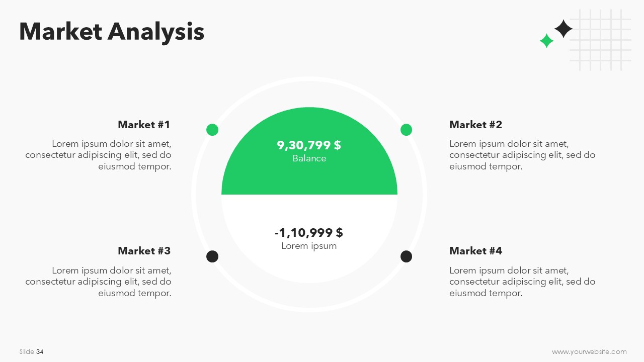The height and width of the screenshot is (362, 644).
Task: Select the description text under Market #4
Action: click(522, 282)
